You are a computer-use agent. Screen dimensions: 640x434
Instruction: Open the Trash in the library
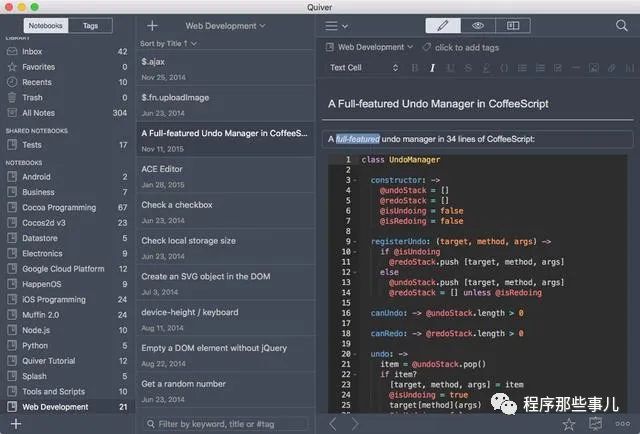tap(67, 98)
